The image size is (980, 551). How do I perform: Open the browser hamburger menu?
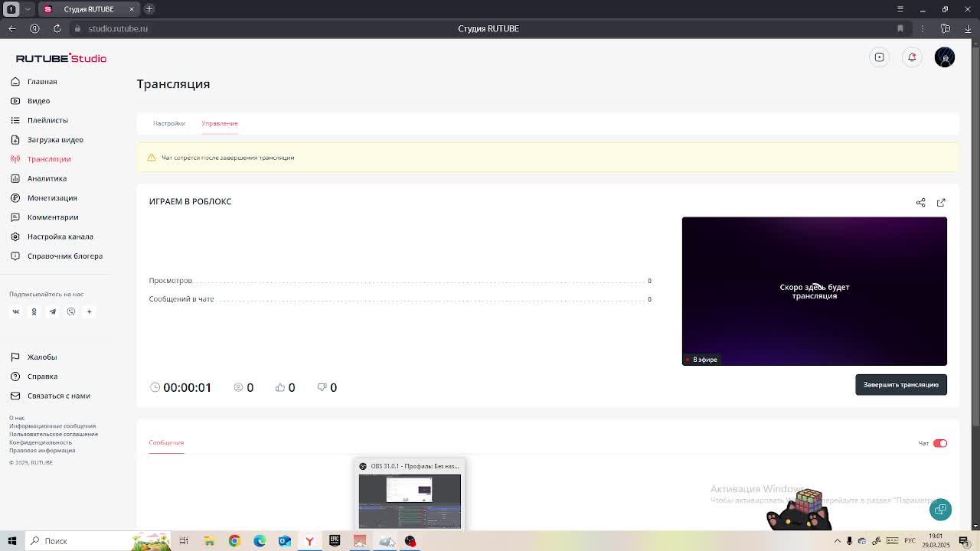coord(900,9)
